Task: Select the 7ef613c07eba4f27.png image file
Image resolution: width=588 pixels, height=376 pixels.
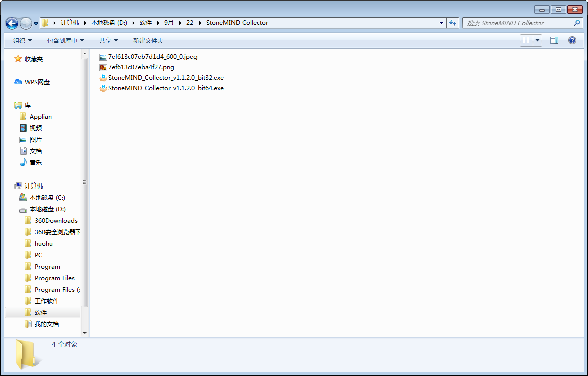Action: pyautogui.click(x=141, y=67)
